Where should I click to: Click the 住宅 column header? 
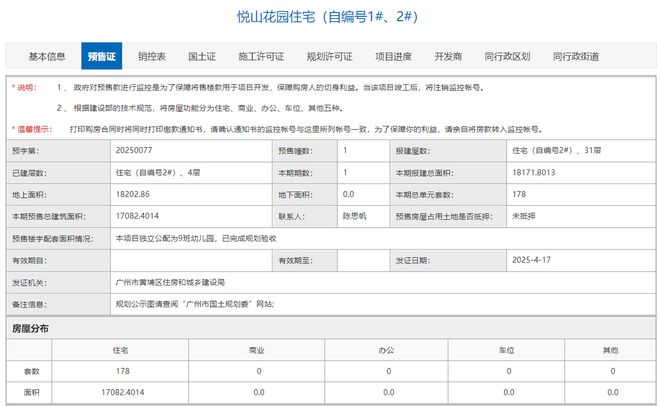tap(120, 350)
